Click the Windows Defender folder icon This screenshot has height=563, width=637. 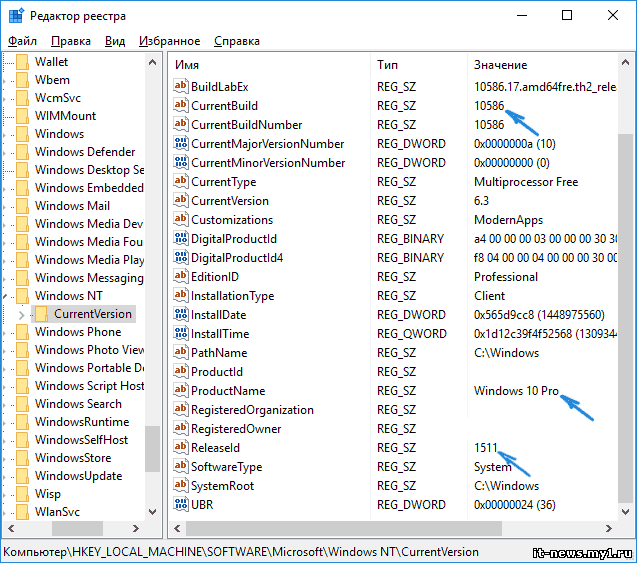point(22,152)
